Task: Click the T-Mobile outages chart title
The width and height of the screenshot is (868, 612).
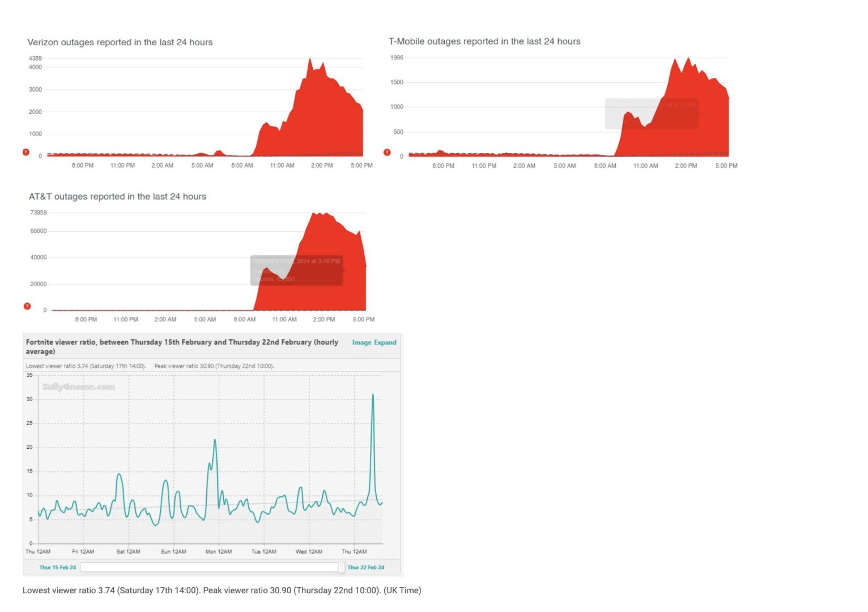Action: [x=484, y=41]
